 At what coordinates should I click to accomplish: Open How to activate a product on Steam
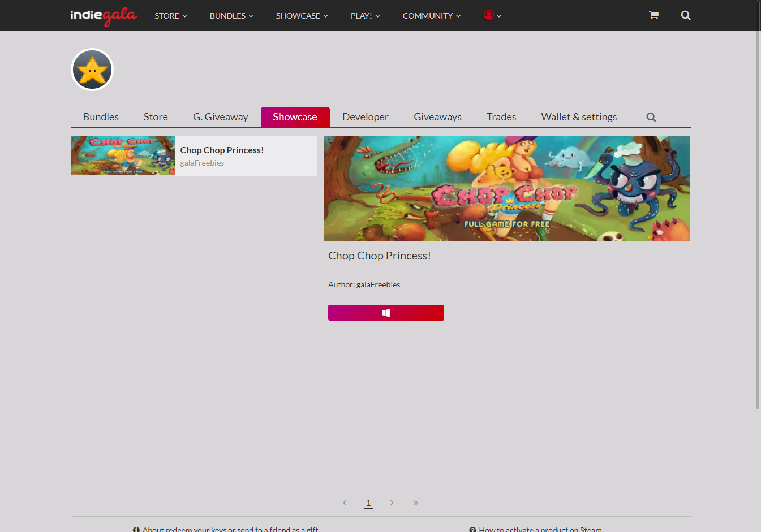point(535,529)
